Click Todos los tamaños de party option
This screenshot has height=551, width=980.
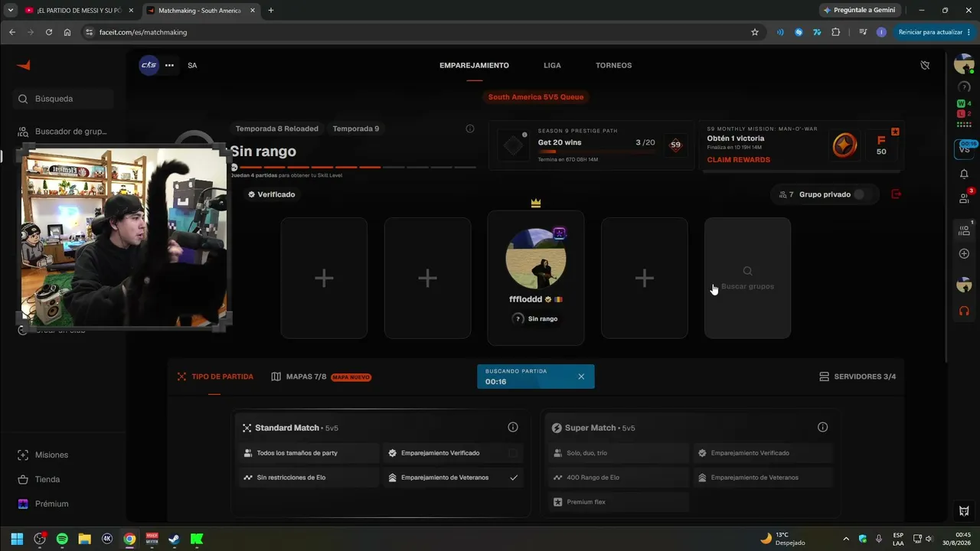click(x=309, y=453)
